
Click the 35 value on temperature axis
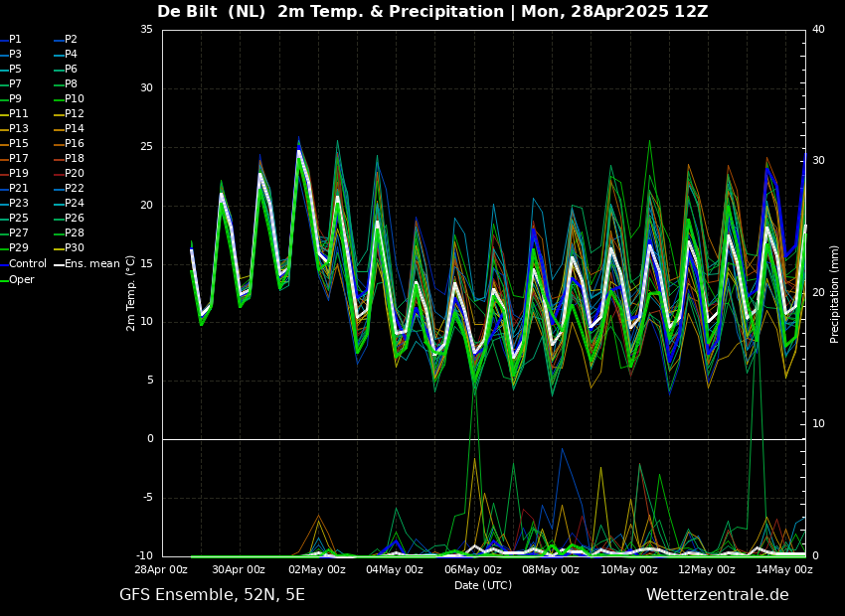[x=146, y=30]
